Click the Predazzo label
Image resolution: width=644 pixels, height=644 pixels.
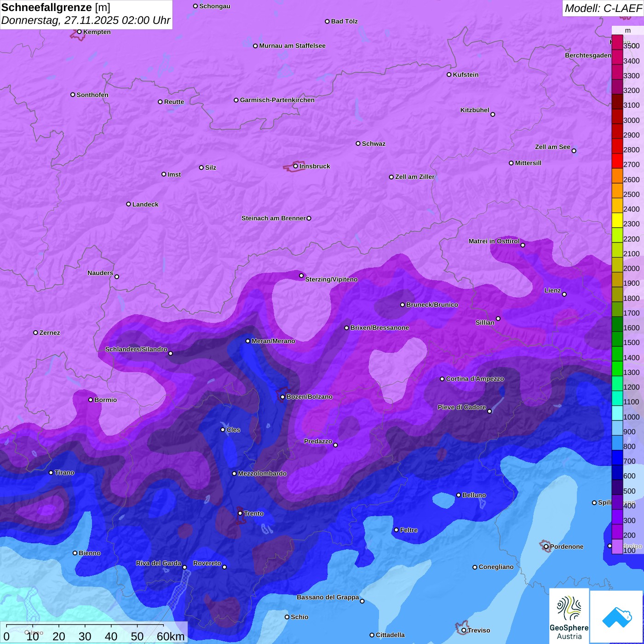[318, 441]
